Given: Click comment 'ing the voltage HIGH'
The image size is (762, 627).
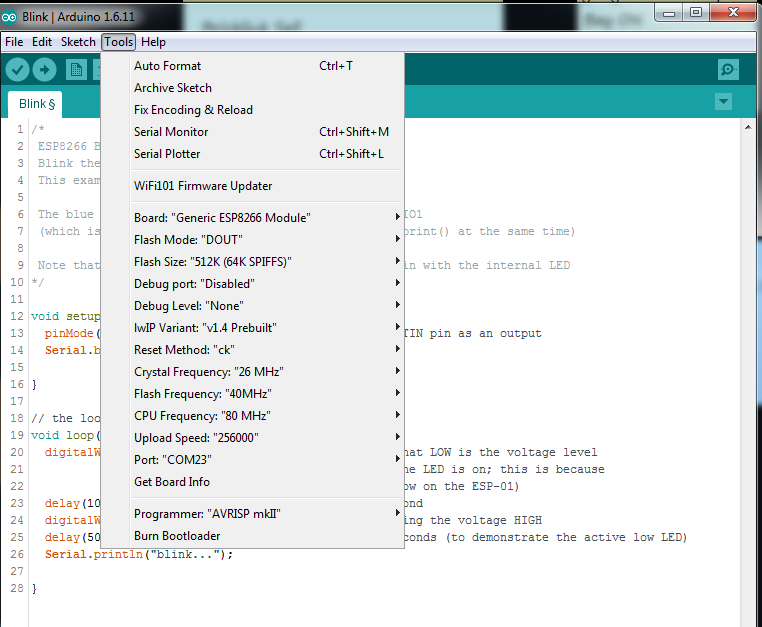Looking at the screenshot, I should [472, 521].
